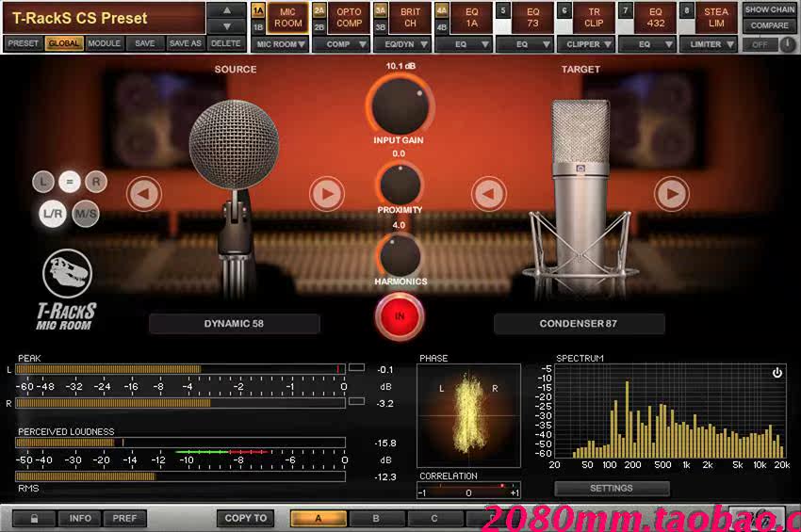Select slot 1A

coord(258,10)
